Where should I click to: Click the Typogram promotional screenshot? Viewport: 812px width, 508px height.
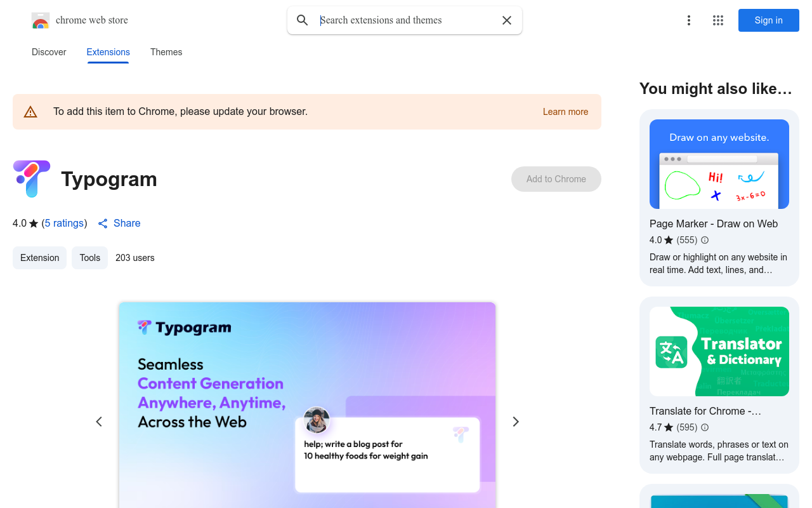tap(307, 405)
